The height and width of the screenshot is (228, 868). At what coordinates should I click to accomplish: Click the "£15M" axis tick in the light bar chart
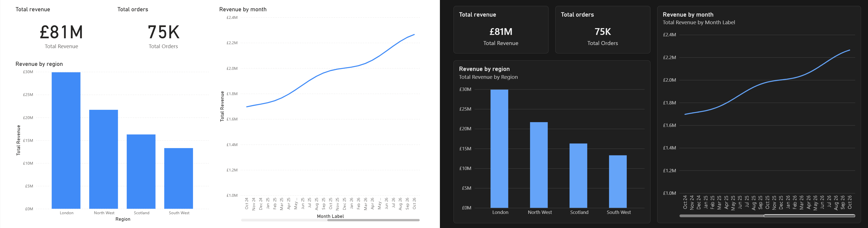point(28,140)
